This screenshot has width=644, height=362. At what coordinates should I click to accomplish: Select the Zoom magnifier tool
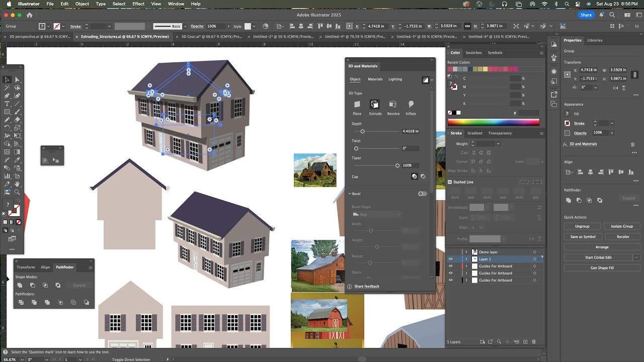point(17,192)
